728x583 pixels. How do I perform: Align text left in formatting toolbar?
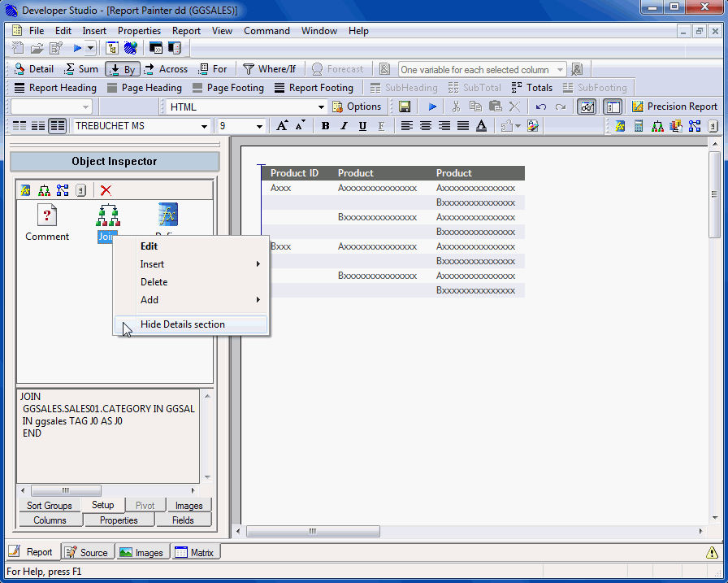(x=407, y=126)
